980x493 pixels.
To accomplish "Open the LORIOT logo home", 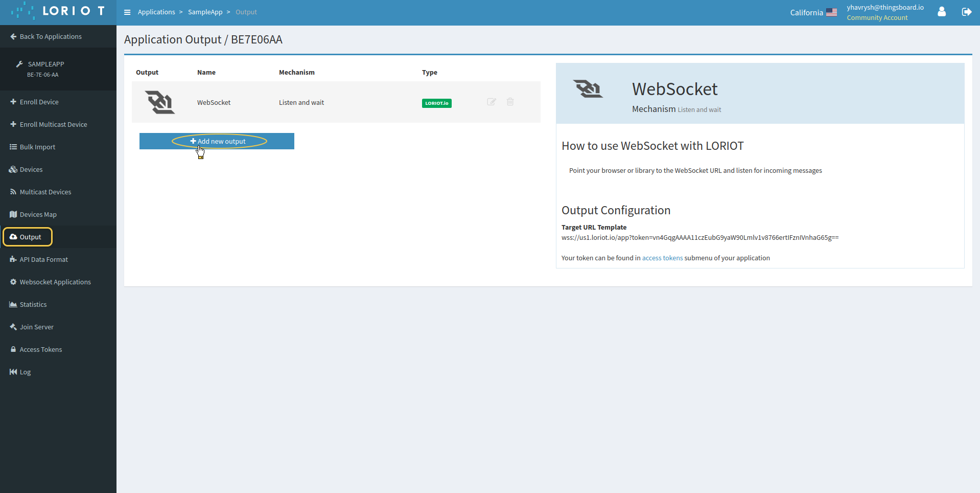I will tap(58, 11).
